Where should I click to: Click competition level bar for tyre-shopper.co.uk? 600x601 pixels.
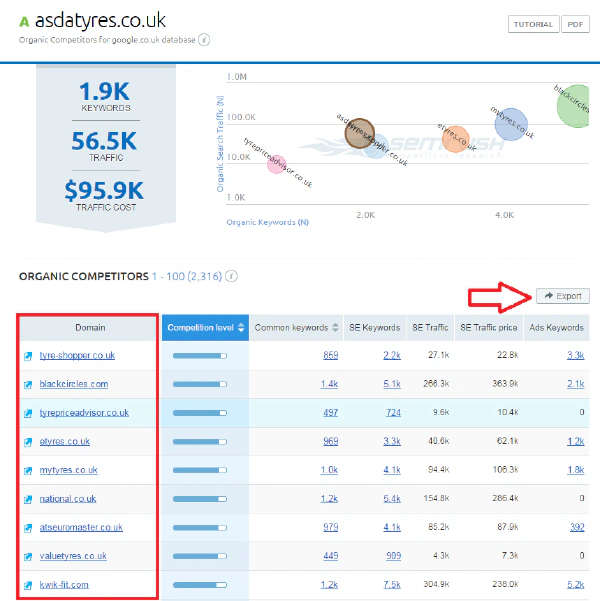point(200,356)
